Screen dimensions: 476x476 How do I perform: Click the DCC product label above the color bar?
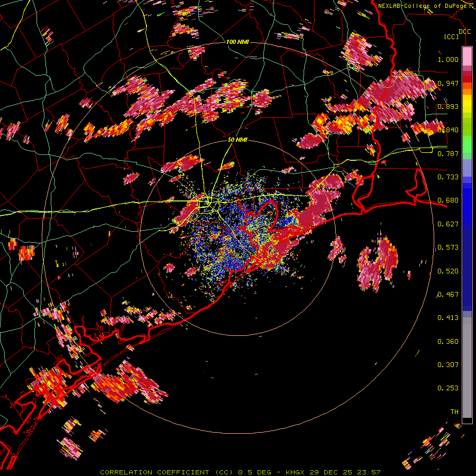tap(464, 32)
